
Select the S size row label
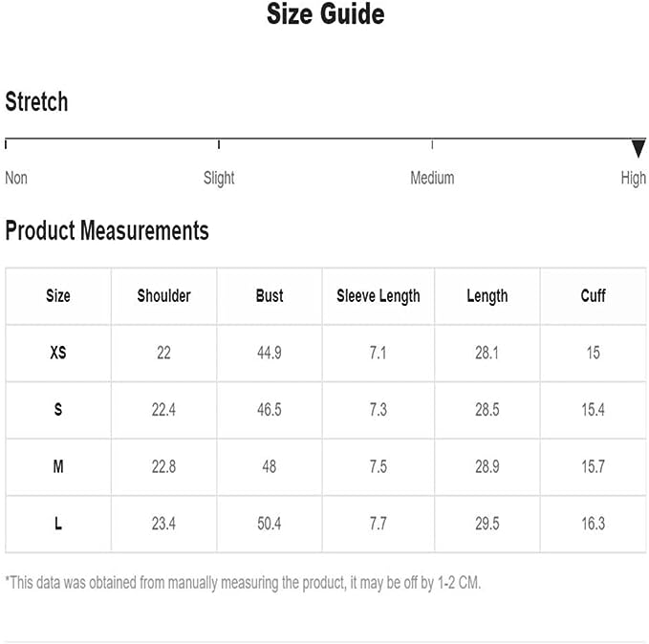pos(58,410)
